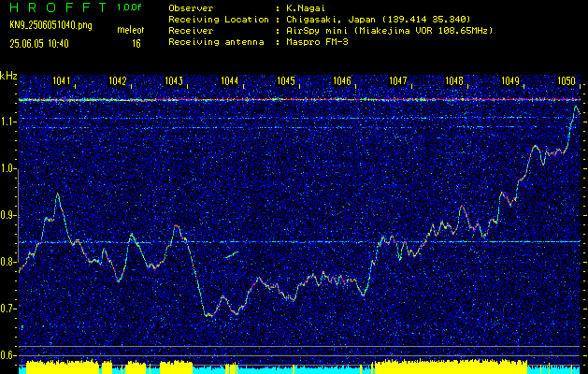Viewport: 588px width, 374px height.
Task: Click the version label 1.00f
Action: [x=129, y=7]
